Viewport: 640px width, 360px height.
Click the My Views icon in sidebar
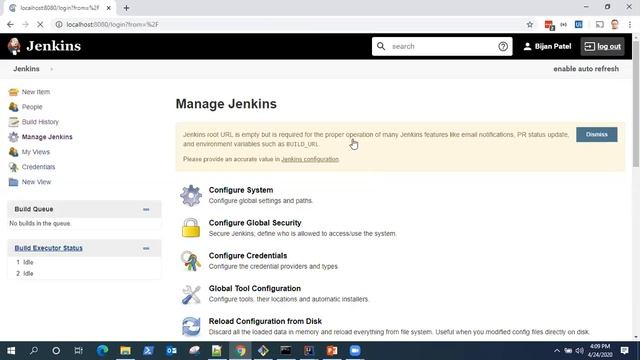coord(13,152)
